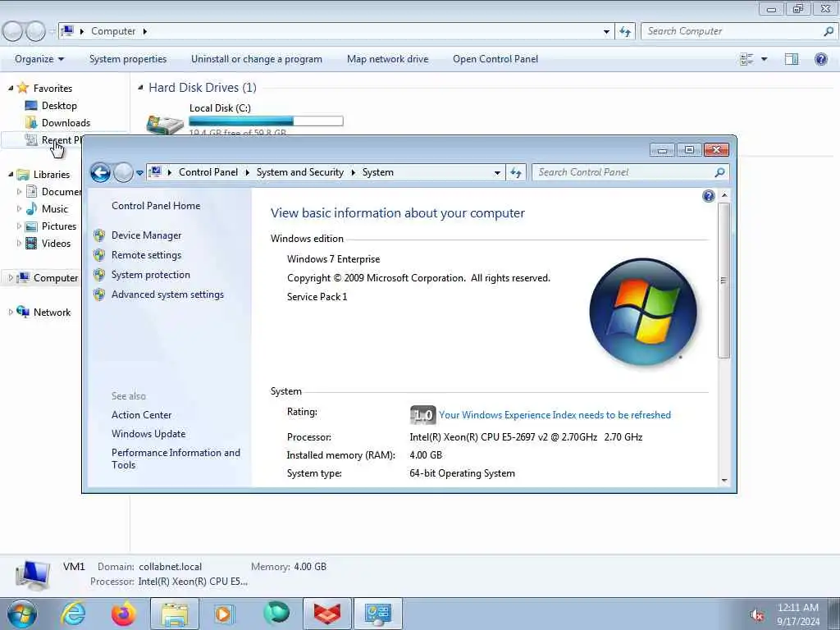This screenshot has height=630, width=840.
Task: Expand the Music library node
Action: point(20,209)
